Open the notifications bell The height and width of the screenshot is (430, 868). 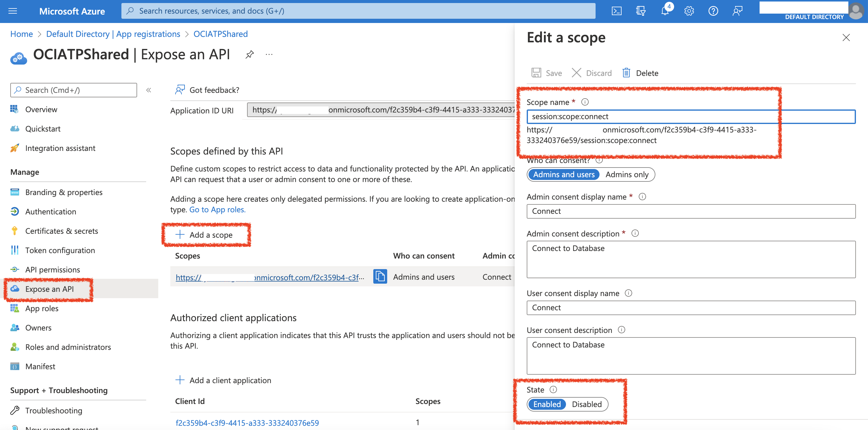click(x=665, y=11)
